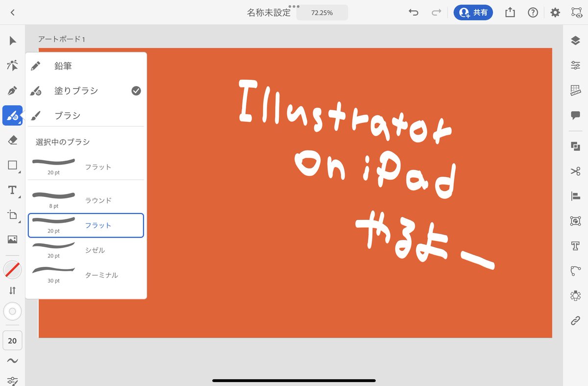
Task: Open the export and publish icon
Action: 510,13
